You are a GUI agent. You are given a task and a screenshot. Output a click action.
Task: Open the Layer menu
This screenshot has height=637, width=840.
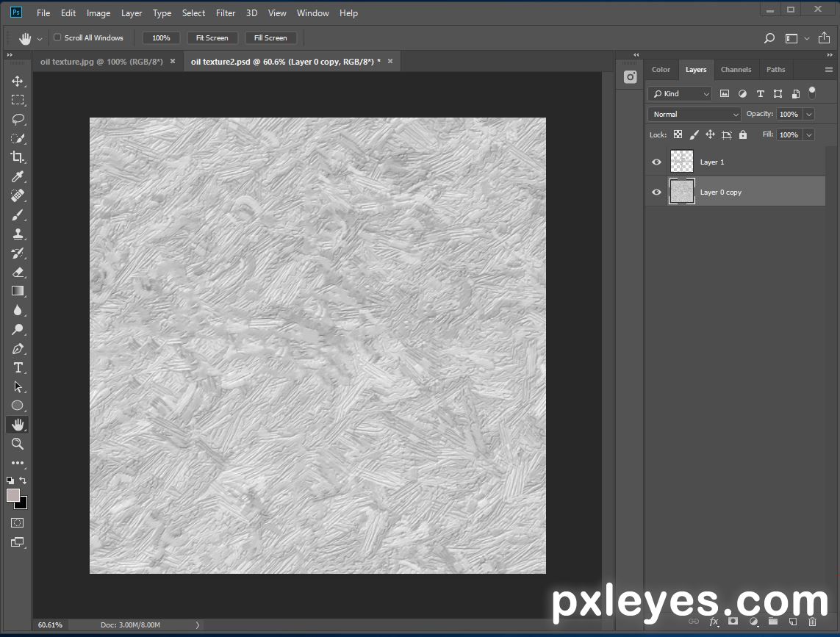click(x=132, y=13)
